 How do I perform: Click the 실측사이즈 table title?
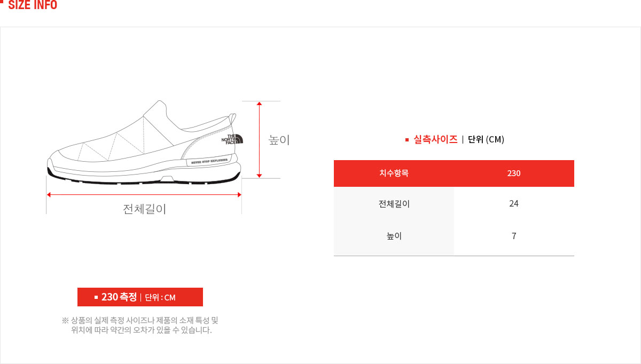[x=435, y=139]
